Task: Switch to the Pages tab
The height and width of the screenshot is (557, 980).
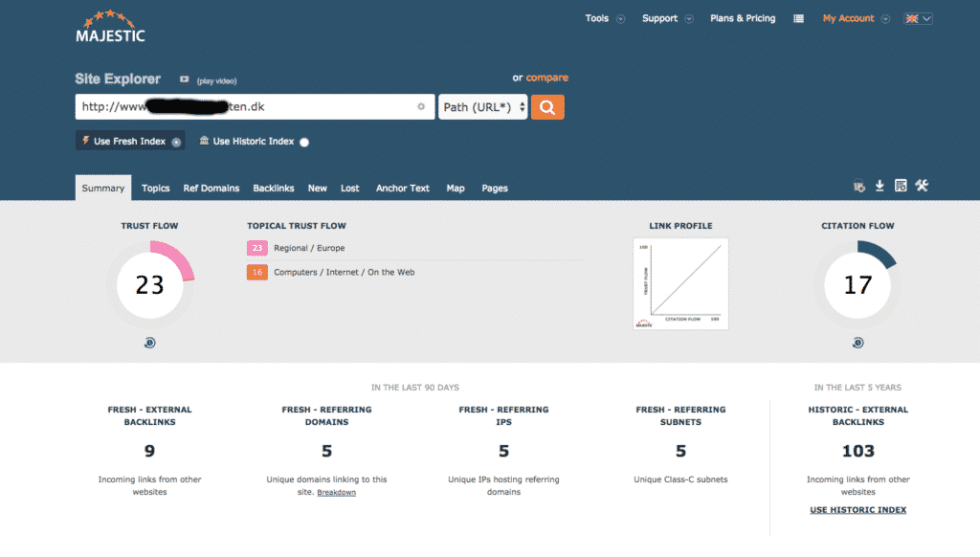Action: [x=495, y=189]
